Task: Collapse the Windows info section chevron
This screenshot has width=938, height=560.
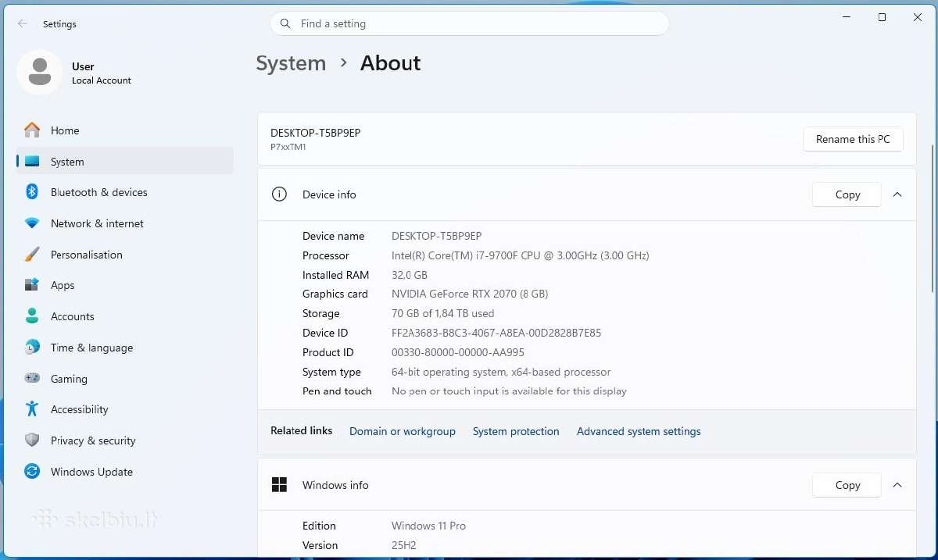Action: [x=897, y=485]
